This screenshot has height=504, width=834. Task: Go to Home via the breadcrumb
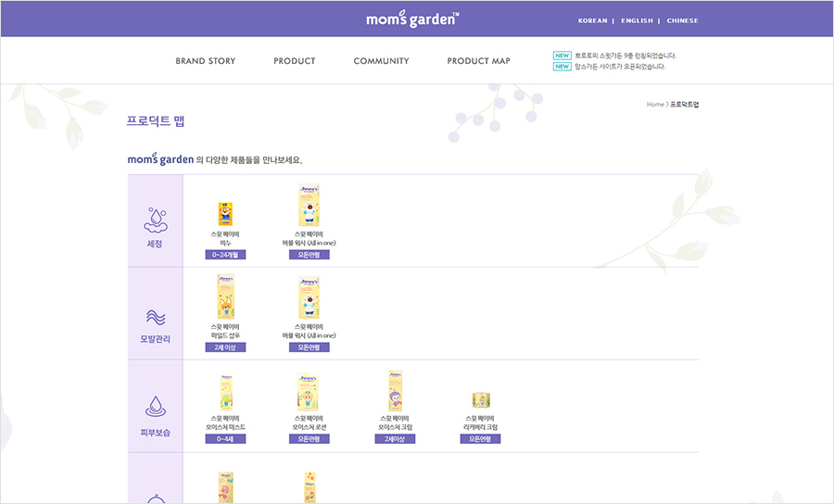[655, 104]
